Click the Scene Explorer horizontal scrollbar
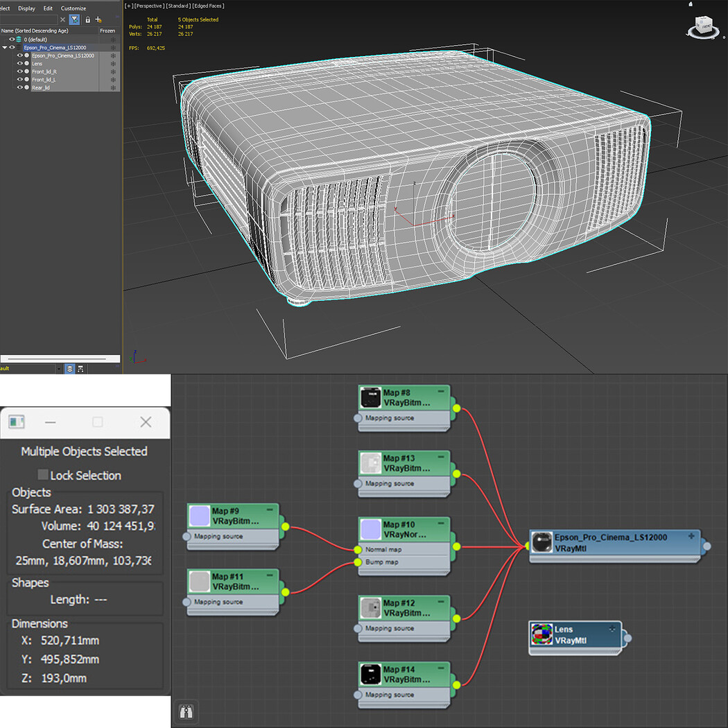The height and width of the screenshot is (728, 728). pos(60,358)
